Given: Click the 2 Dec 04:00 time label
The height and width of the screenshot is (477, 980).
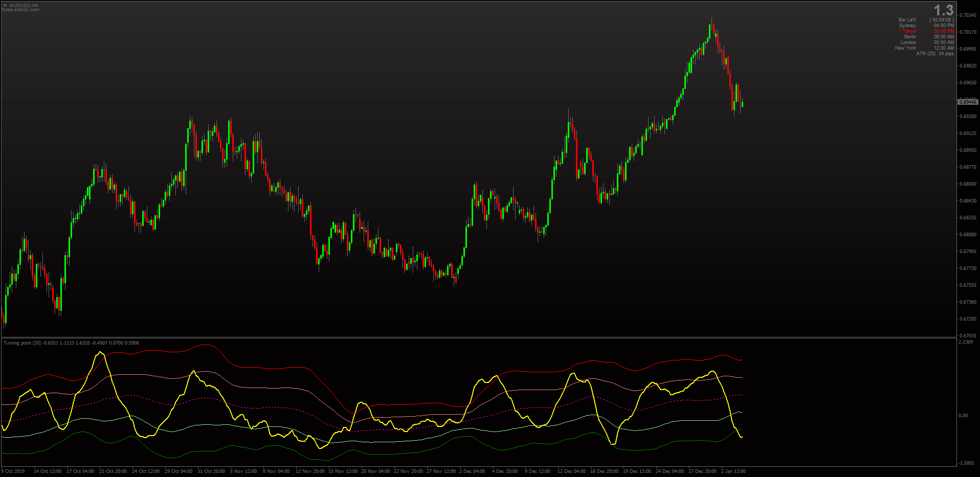Looking at the screenshot, I should (472, 471).
